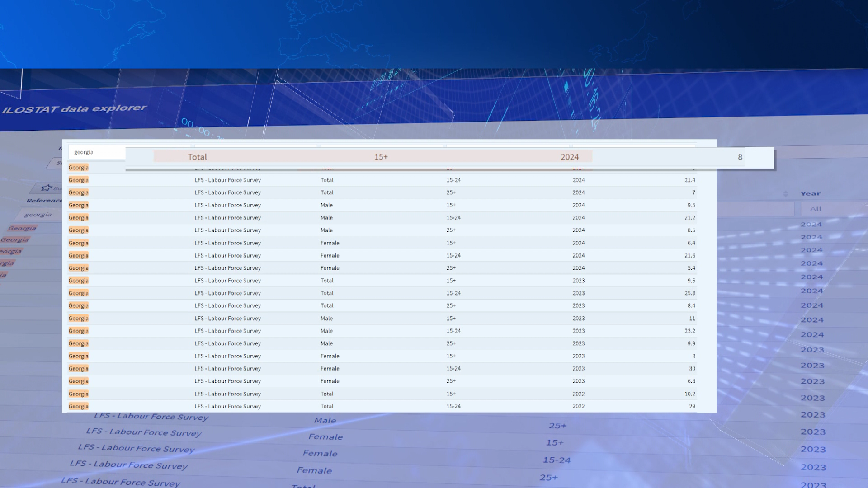Screen dimensions: 868x488
Task: Click the value 30 for Female 15-24
Action: [692, 369]
